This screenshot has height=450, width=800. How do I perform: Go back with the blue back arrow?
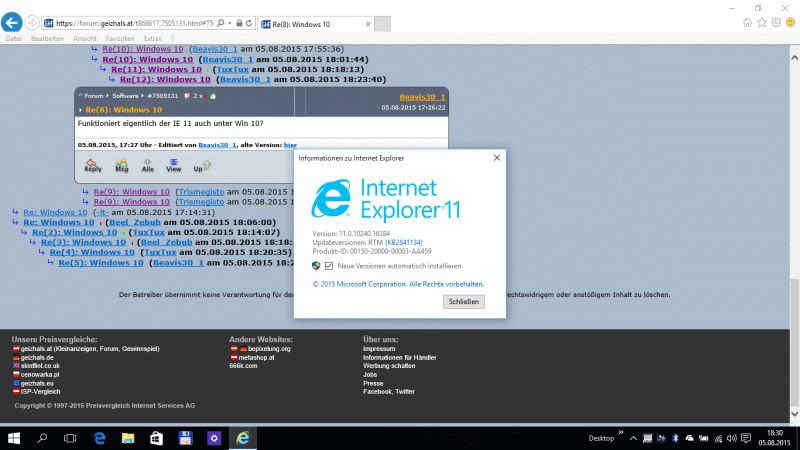(12, 22)
